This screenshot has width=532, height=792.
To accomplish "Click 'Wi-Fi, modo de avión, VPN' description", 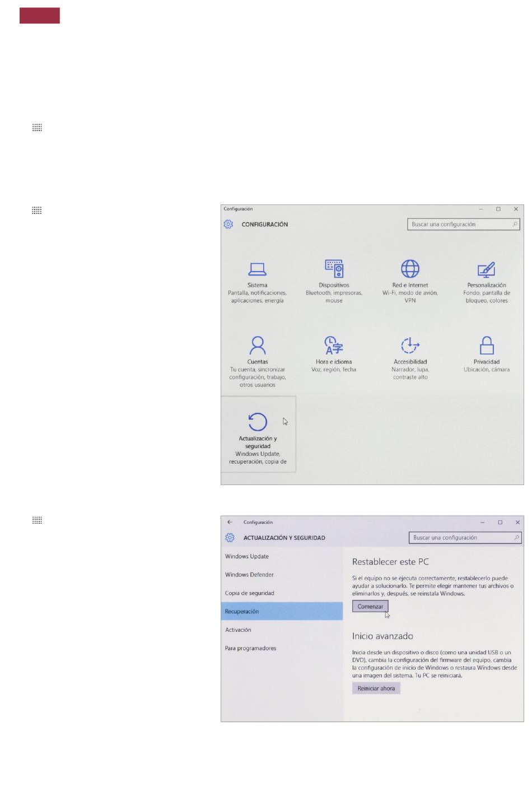I will click(x=410, y=297).
